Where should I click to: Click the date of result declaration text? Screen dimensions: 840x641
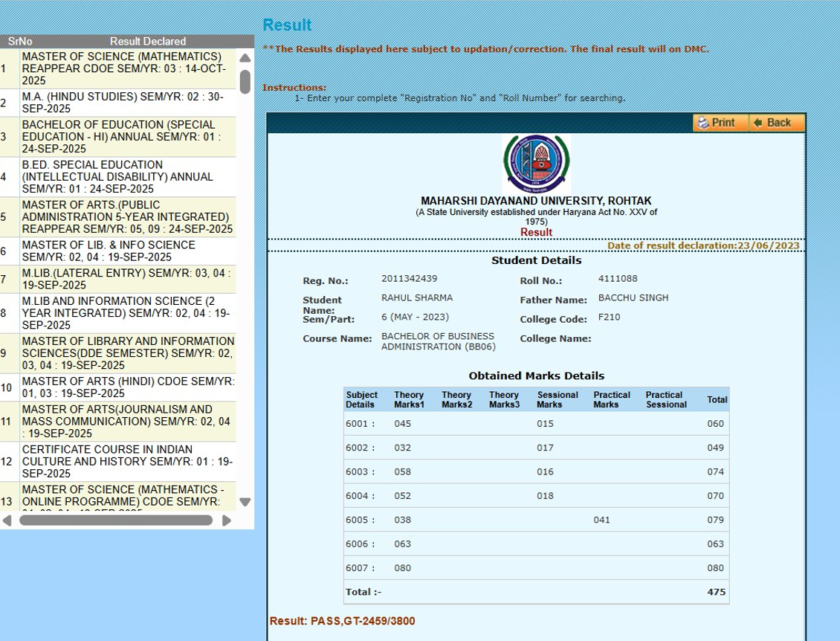tap(703, 245)
